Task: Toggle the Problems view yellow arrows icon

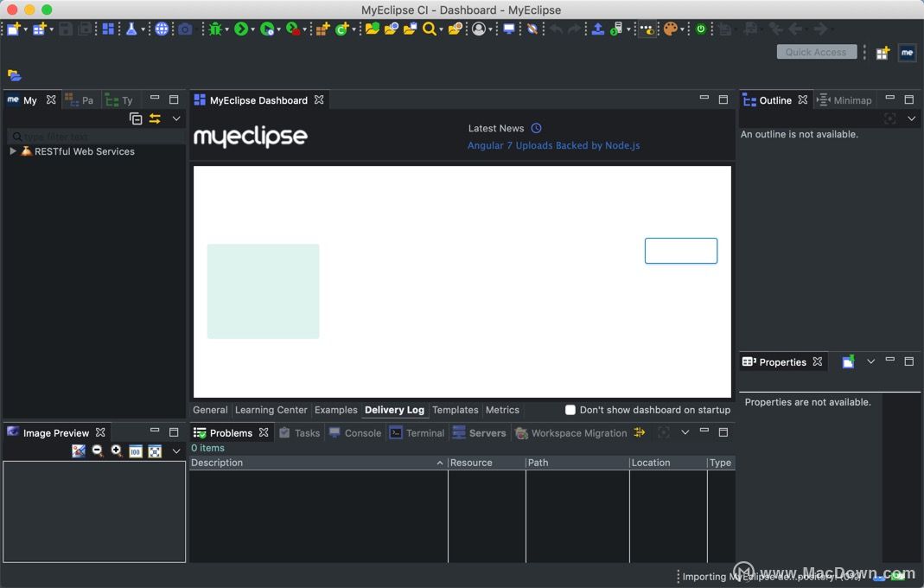Action: pos(640,432)
